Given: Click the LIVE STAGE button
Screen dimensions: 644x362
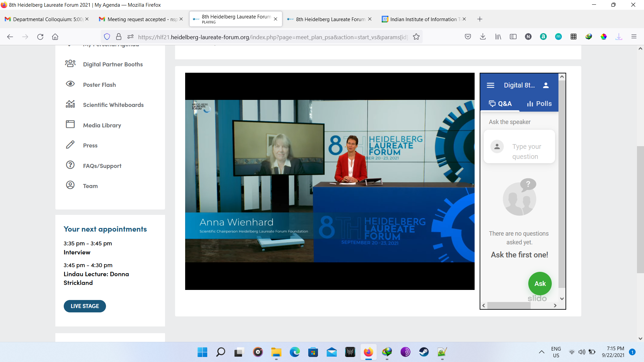Looking at the screenshot, I should coord(85,306).
